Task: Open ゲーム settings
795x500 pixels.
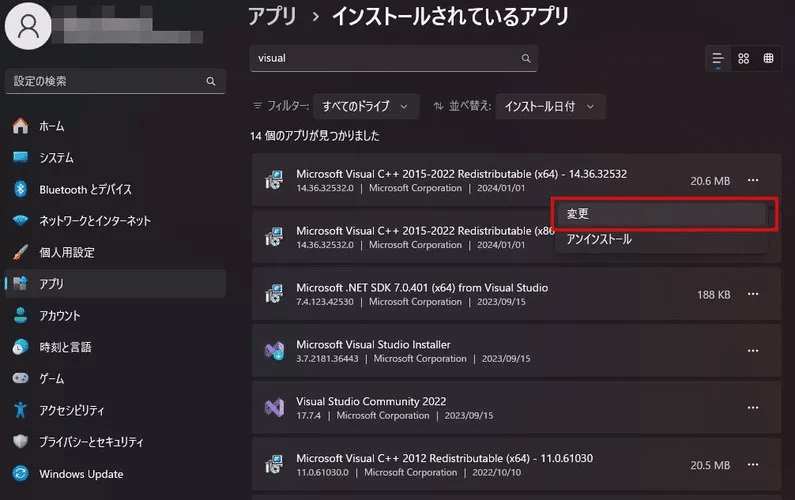Action: point(115,378)
